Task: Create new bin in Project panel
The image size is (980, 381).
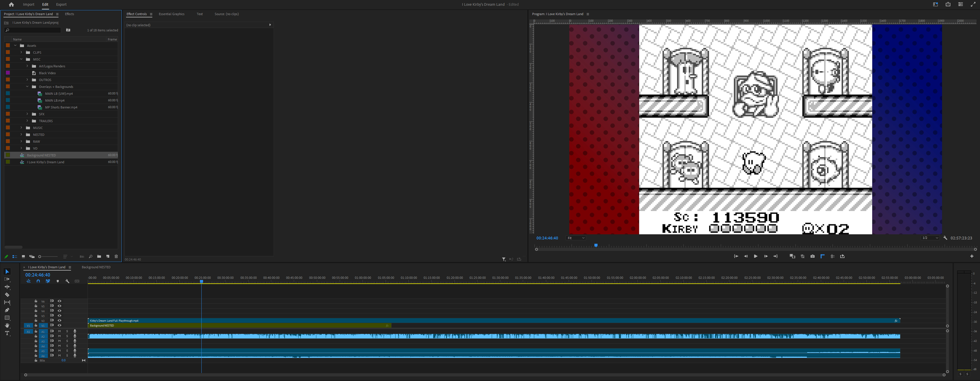Action: pyautogui.click(x=99, y=257)
